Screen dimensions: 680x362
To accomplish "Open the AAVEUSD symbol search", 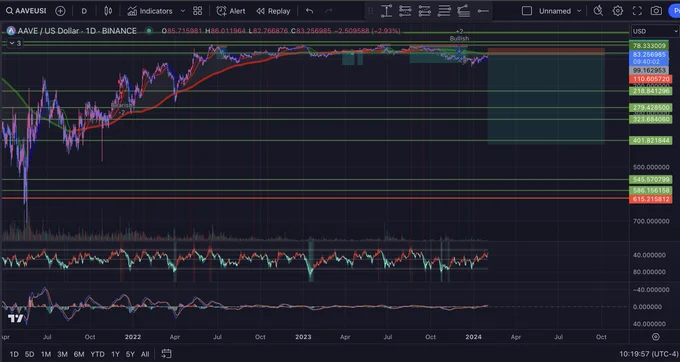I will pos(26,11).
